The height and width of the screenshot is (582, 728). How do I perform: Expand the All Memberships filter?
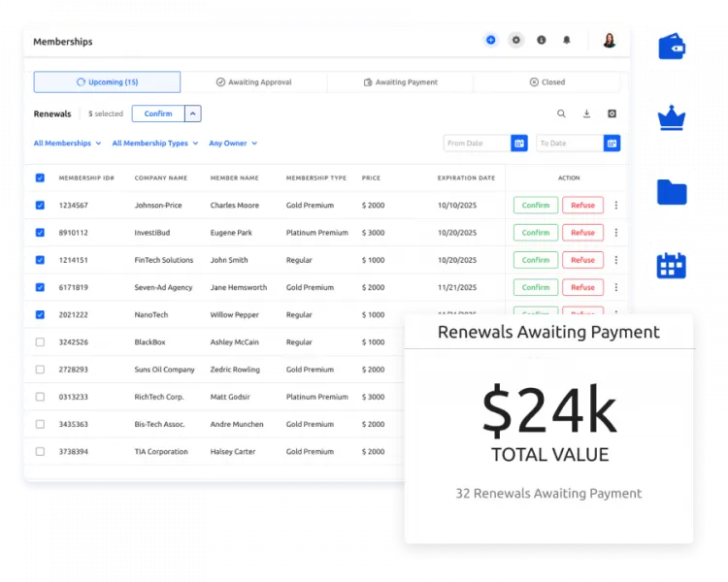tap(67, 143)
